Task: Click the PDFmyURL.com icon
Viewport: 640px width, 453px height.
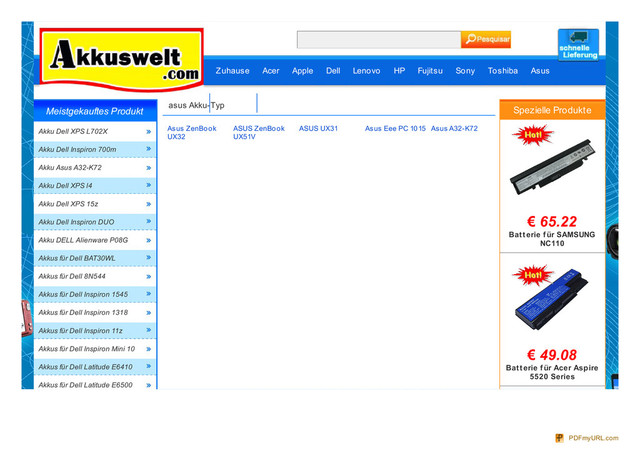Action: tap(560, 438)
